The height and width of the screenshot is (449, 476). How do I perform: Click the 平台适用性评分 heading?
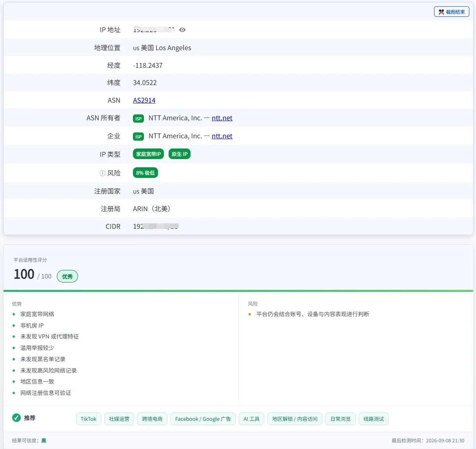coord(30,260)
